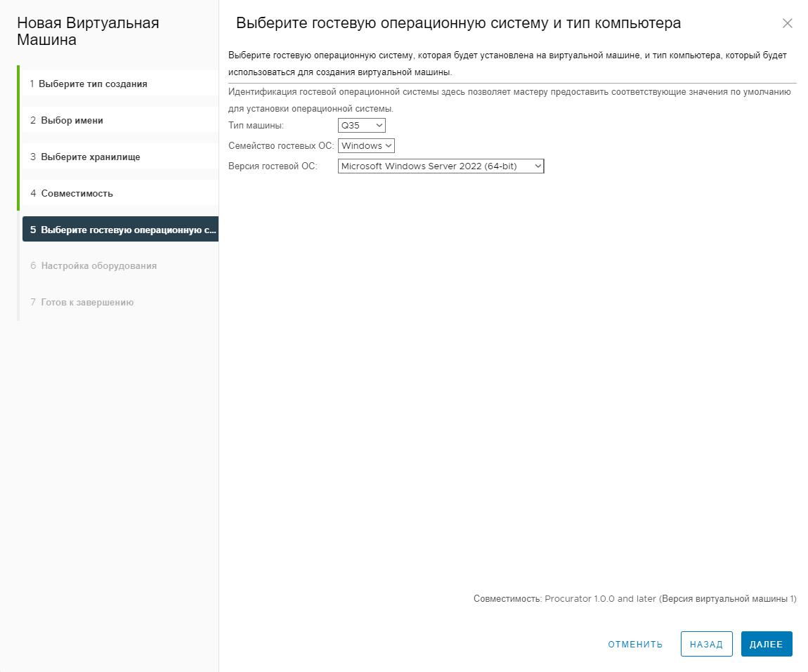This screenshot has width=808, height=672.
Task: Click the chevron arrow of the Q35 selector
Action: [x=379, y=125]
